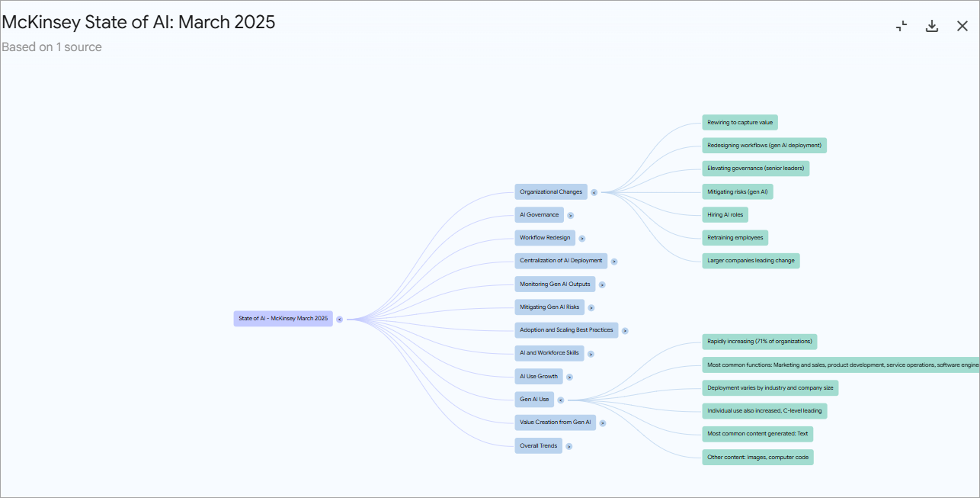This screenshot has width=980, height=498.
Task: Open Other content: images, computer code leaf
Action: (x=757, y=458)
